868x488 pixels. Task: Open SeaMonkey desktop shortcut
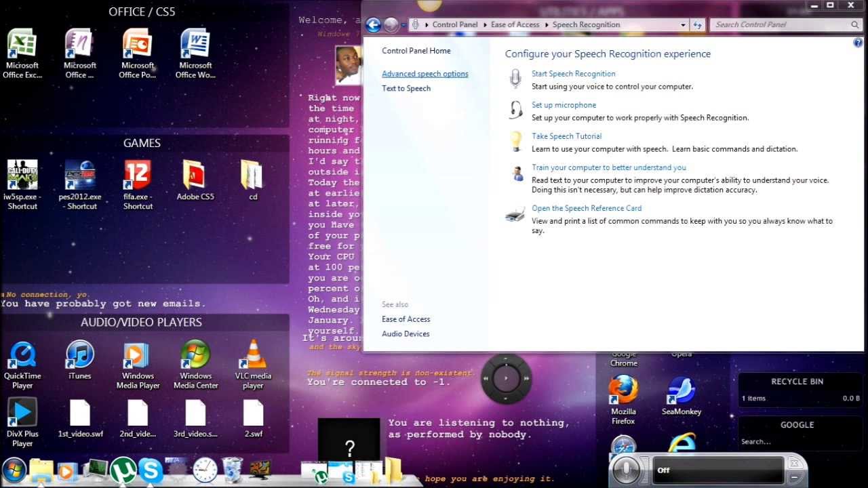click(x=681, y=396)
